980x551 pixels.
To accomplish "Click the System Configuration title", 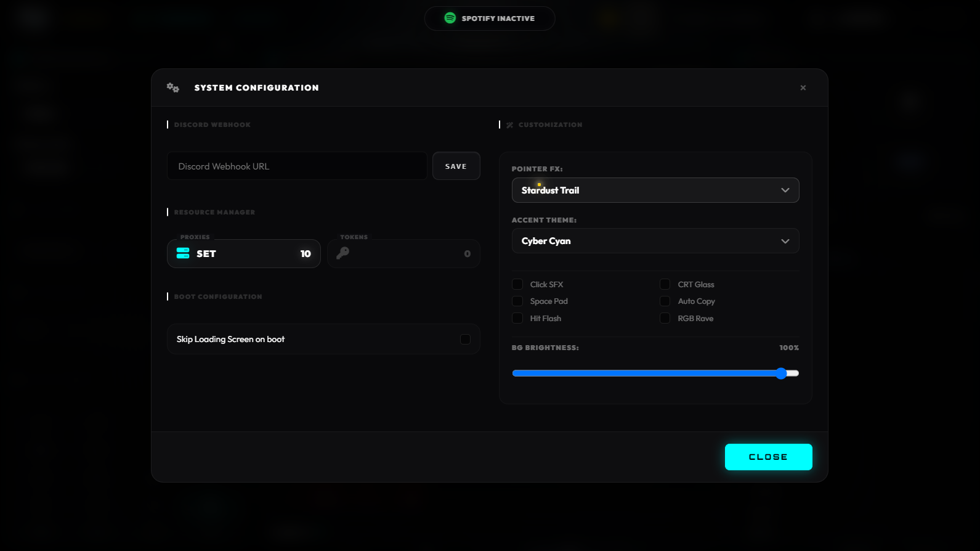I will [x=257, y=88].
